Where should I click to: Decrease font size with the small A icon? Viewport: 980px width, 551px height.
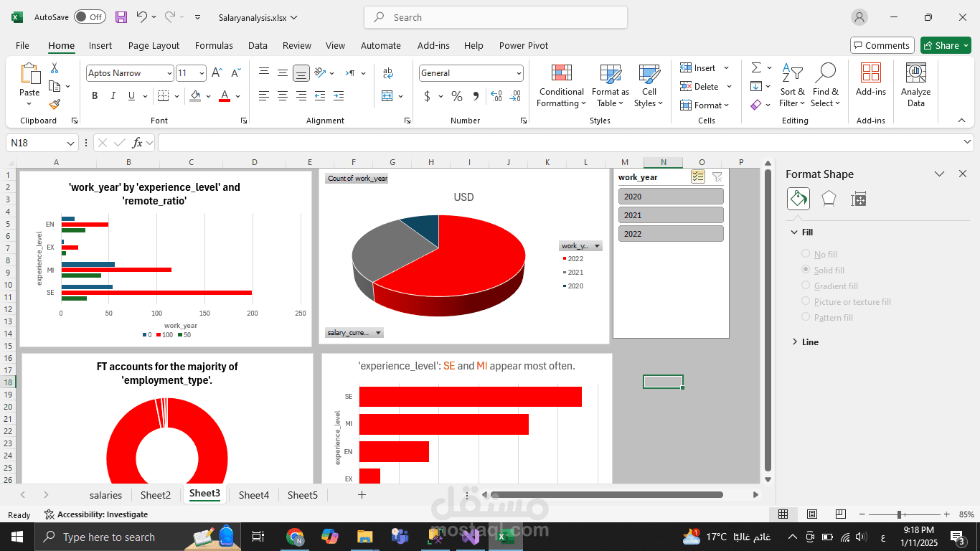tap(235, 73)
